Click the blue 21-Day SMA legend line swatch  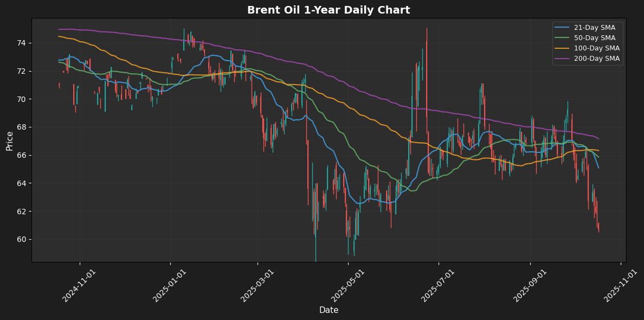(563, 28)
